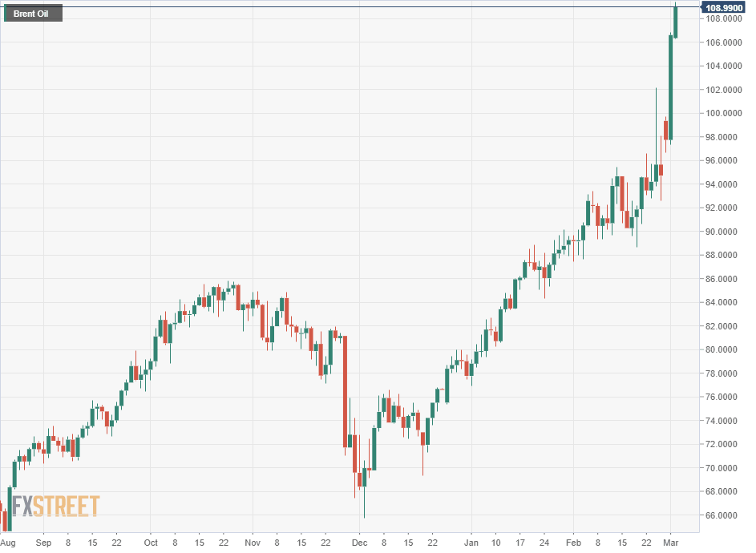Click the 94.0000 price axis label
756x553 pixels.
point(723,184)
